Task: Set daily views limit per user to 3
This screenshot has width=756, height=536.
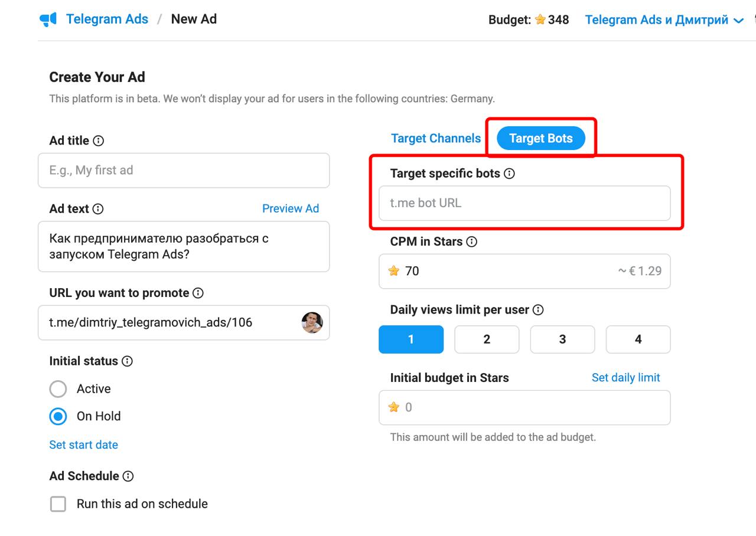Action: click(x=562, y=339)
